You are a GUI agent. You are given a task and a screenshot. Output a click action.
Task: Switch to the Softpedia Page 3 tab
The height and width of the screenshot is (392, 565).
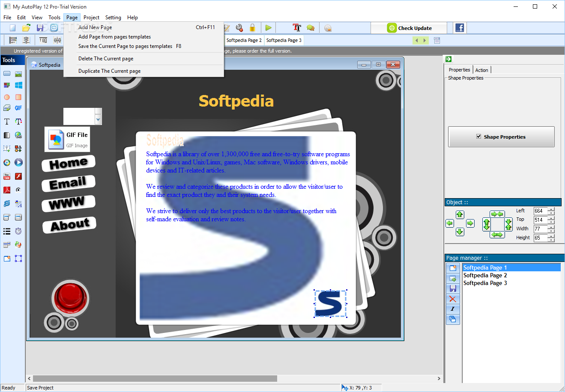284,40
